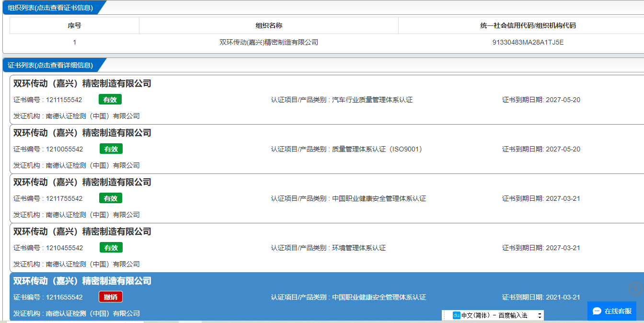Open certificate card title above number 1211755542
The width and height of the screenshot is (644, 323).
(x=82, y=182)
